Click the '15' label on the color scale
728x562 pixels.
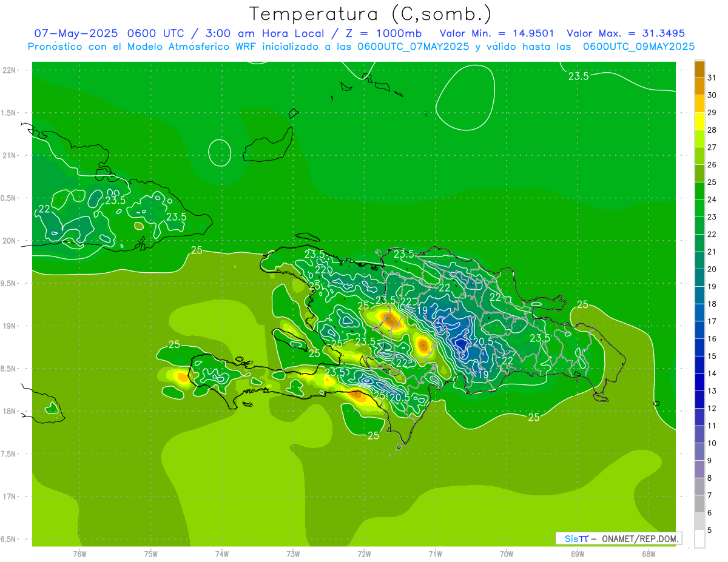click(x=712, y=356)
